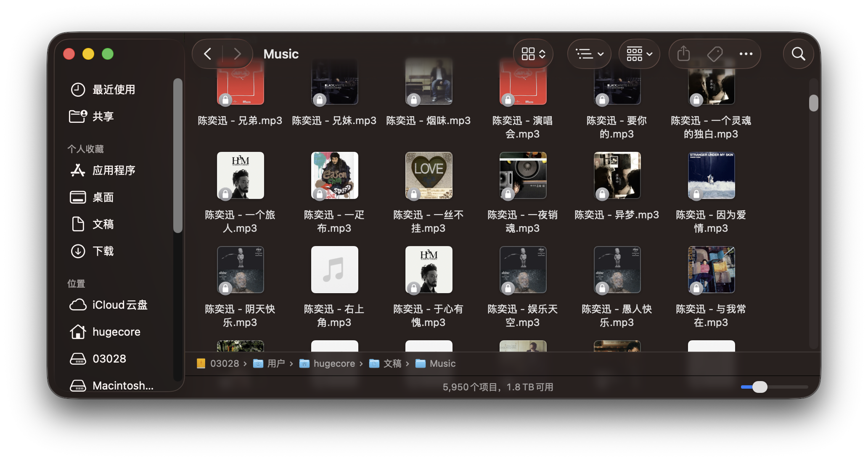Go forward with the right arrow
868x461 pixels.
[x=237, y=54]
